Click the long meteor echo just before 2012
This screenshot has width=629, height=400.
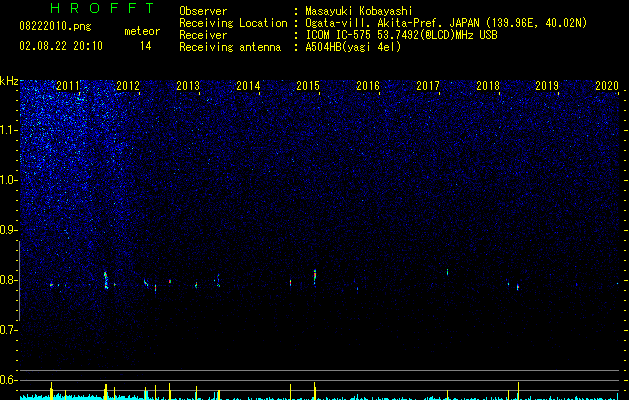(x=106, y=280)
